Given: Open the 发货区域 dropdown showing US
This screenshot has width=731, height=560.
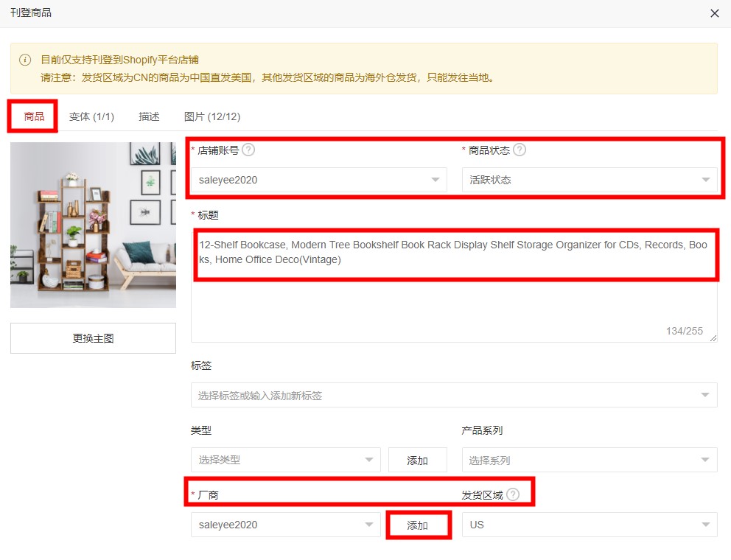Looking at the screenshot, I should click(590, 525).
